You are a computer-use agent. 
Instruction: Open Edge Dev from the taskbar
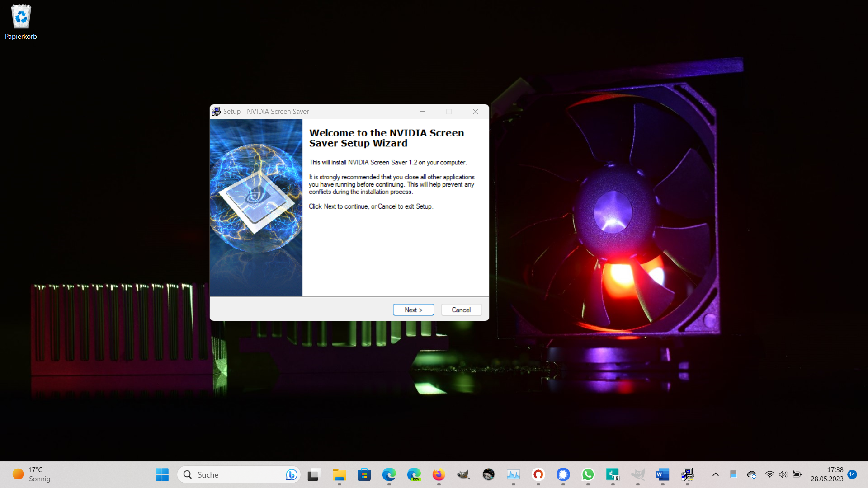(x=414, y=474)
